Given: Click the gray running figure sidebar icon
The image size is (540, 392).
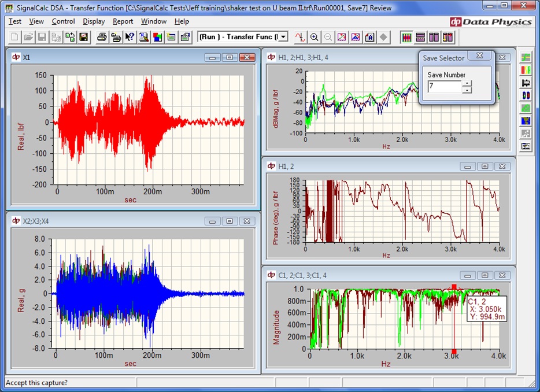Looking at the screenshot, I should click(x=526, y=134).
